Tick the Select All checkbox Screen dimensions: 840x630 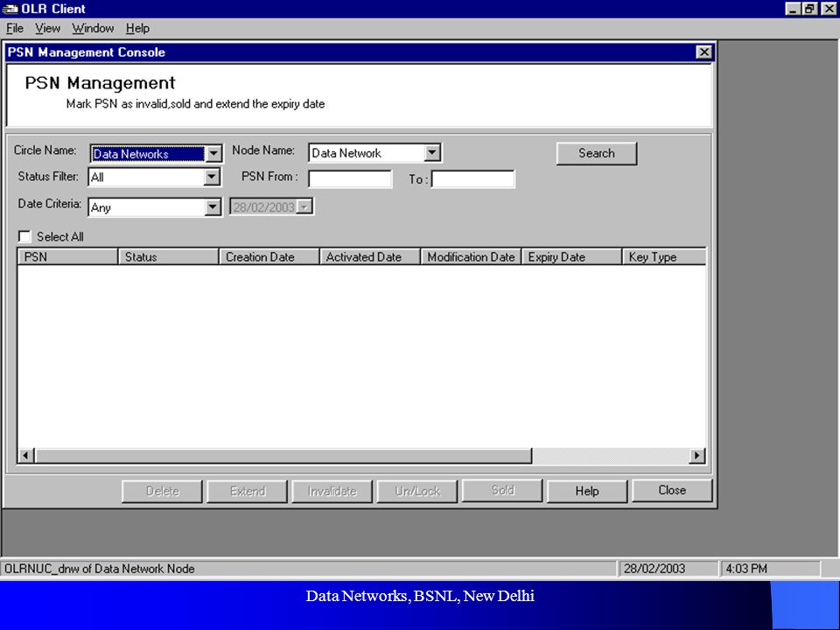24,236
